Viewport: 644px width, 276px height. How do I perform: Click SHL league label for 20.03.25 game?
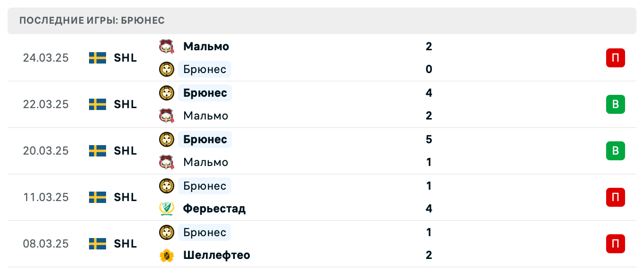tap(125, 151)
